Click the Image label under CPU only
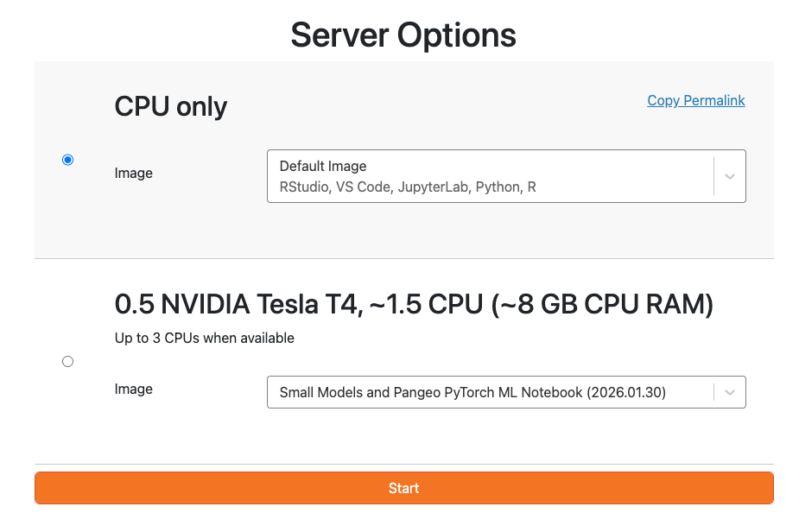Screen dimensions: 799x532 click(x=134, y=174)
